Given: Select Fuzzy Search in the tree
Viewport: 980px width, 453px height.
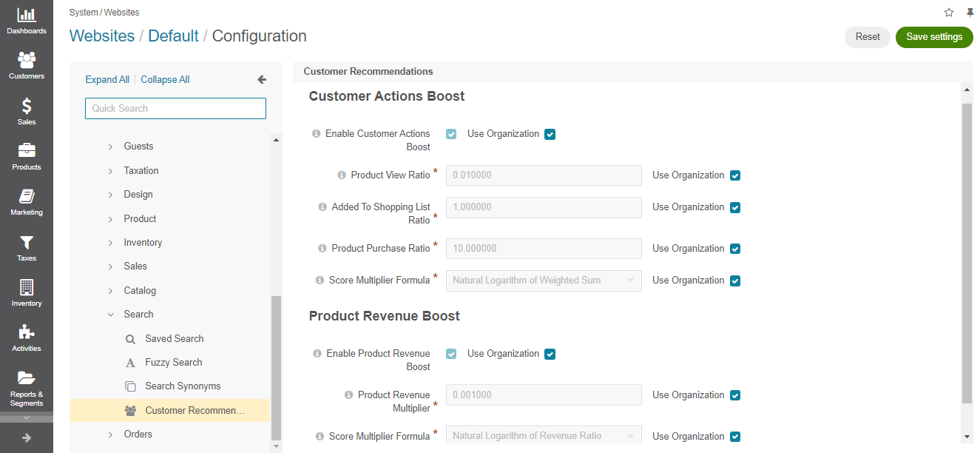Looking at the screenshot, I should coord(174,363).
